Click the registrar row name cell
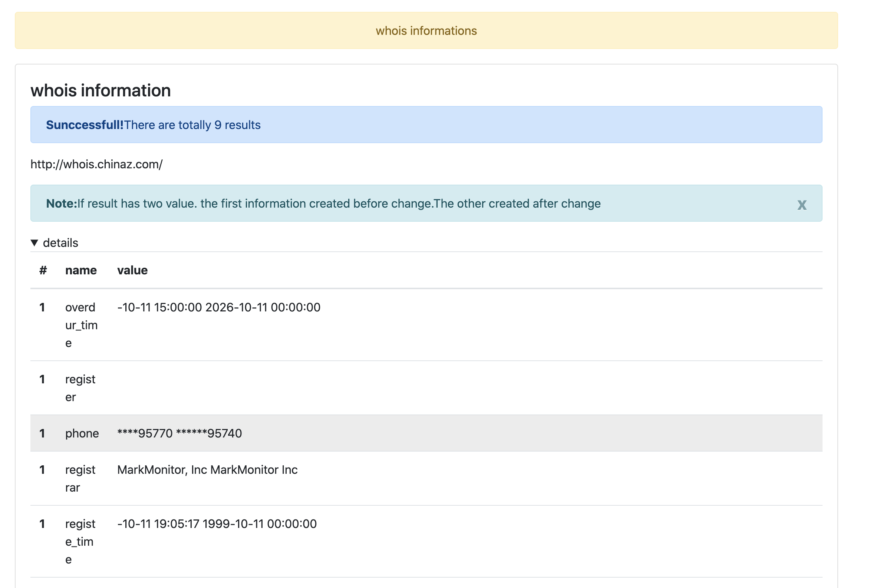This screenshot has width=870, height=588. click(80, 478)
